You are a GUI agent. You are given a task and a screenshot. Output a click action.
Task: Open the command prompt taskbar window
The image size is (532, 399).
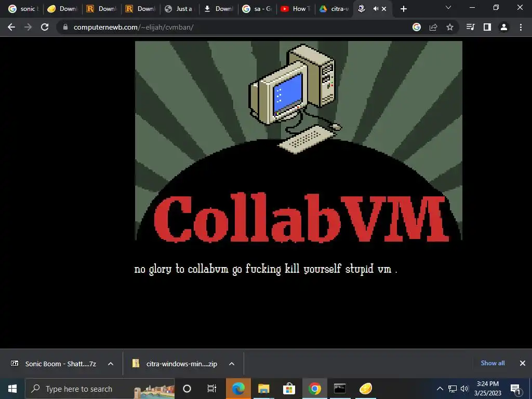pos(340,389)
